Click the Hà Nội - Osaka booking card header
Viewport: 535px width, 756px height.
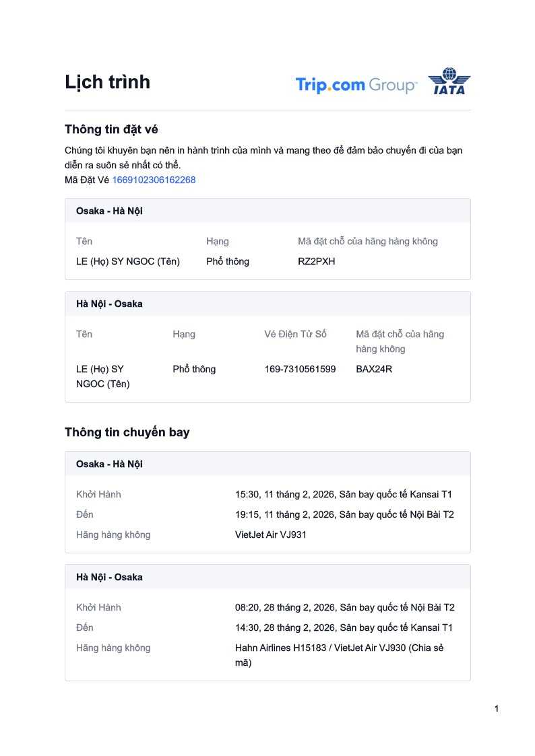pos(109,304)
